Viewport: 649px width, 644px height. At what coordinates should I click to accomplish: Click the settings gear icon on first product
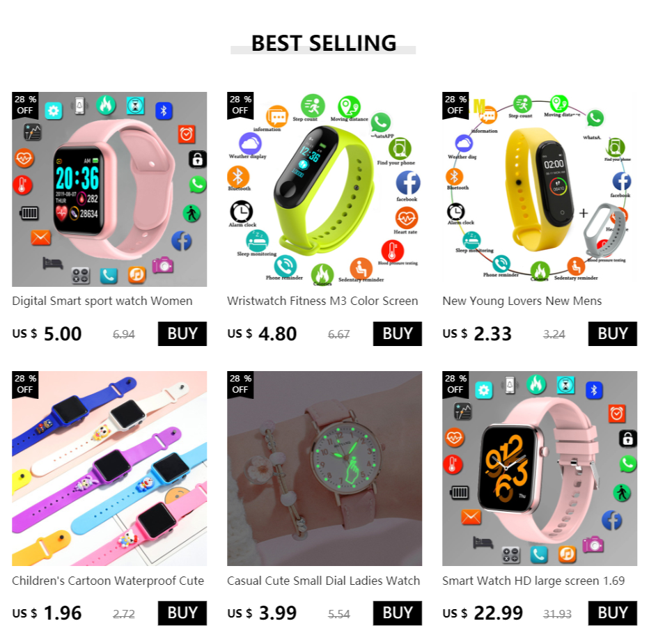click(54, 111)
